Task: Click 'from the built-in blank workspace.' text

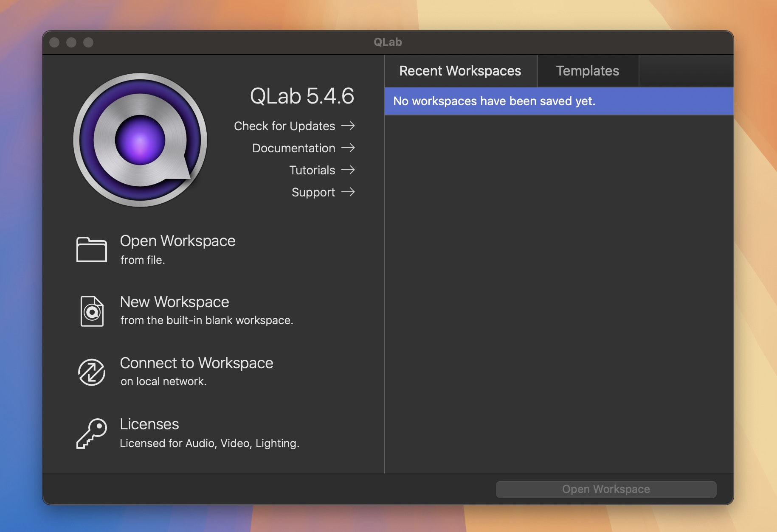Action: coord(207,320)
